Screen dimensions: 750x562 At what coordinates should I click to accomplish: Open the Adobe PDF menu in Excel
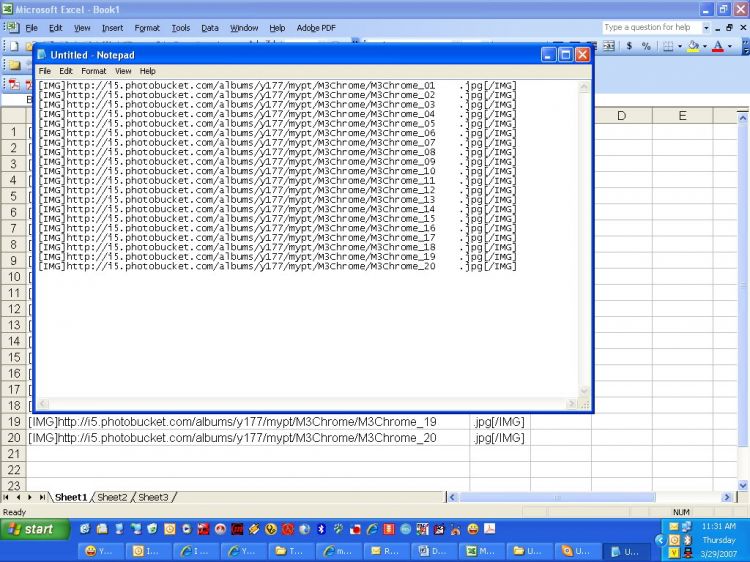click(316, 28)
